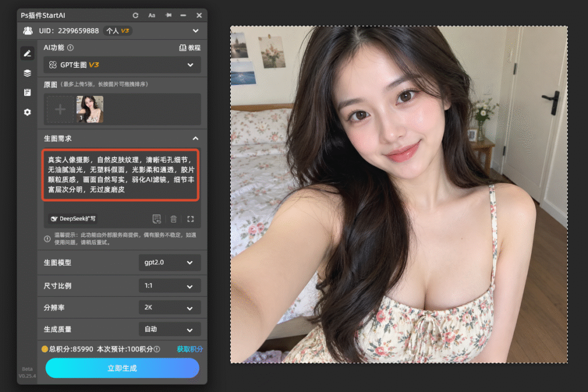The width and height of the screenshot is (588, 392).
Task: Select uploaded portrait thumbnail number 1
Action: [90, 109]
